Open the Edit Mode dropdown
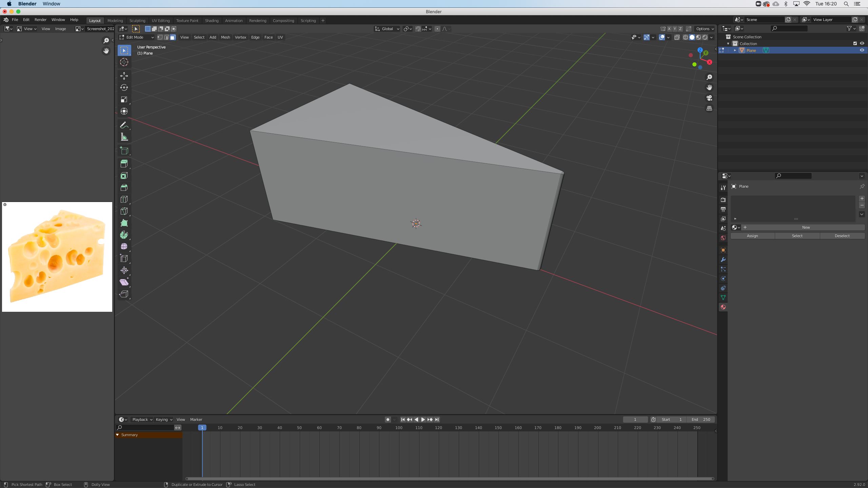This screenshot has width=868, height=488. [x=137, y=37]
